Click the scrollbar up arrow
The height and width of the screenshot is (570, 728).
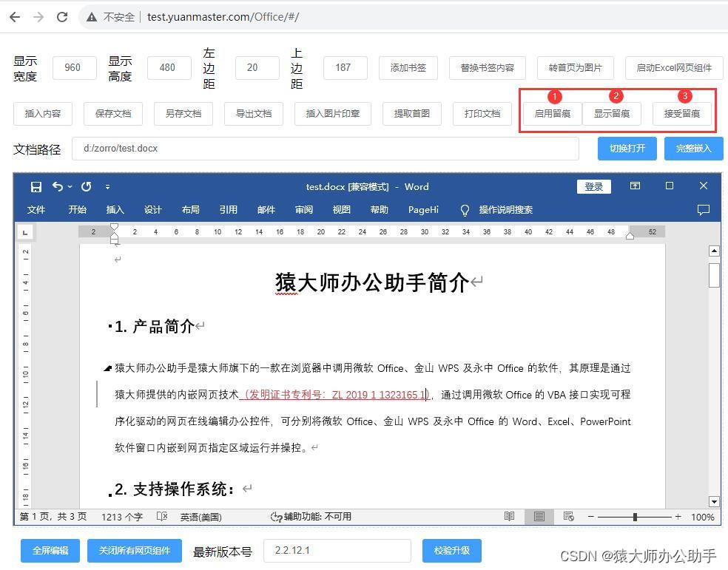point(714,251)
